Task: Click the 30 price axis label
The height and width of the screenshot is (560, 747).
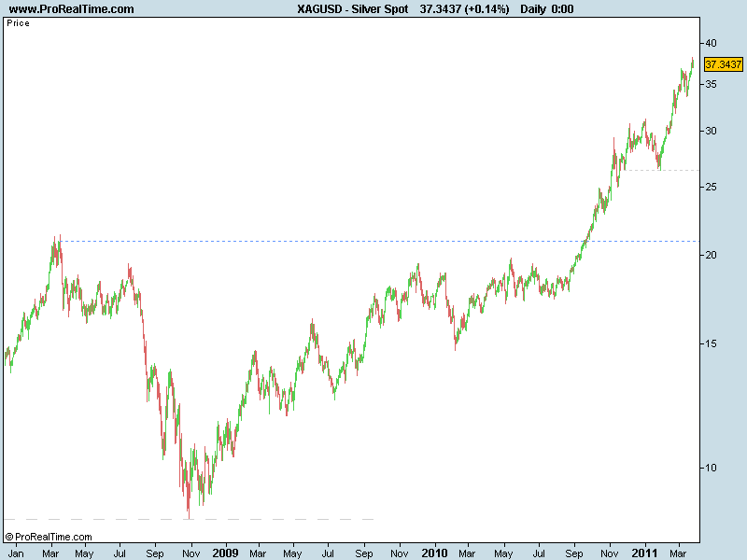Action: coord(711,131)
